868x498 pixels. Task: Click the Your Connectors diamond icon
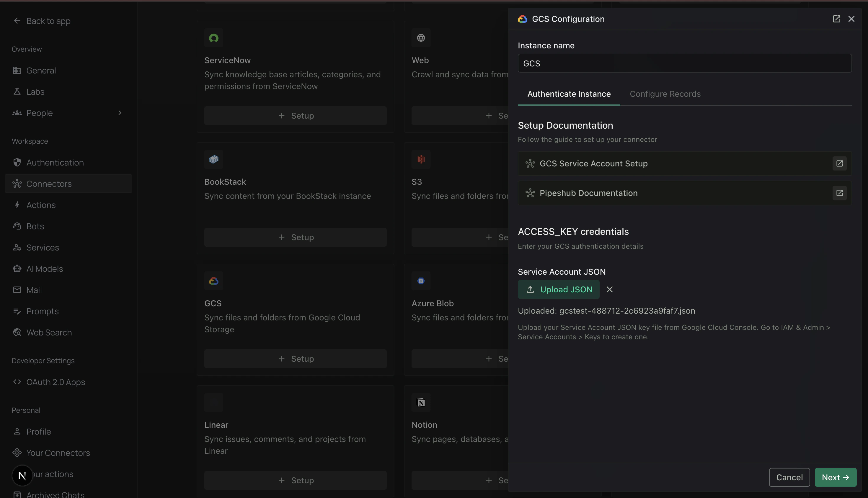pos(17,453)
